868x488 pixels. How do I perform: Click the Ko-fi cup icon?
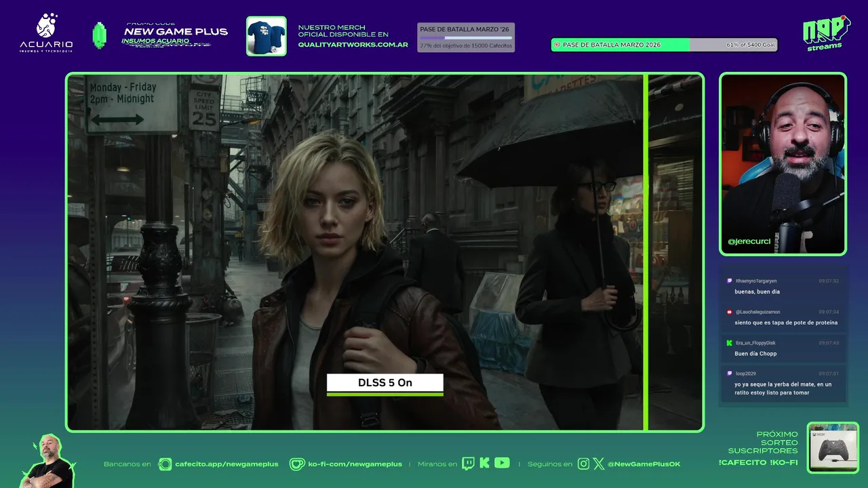tap(297, 464)
